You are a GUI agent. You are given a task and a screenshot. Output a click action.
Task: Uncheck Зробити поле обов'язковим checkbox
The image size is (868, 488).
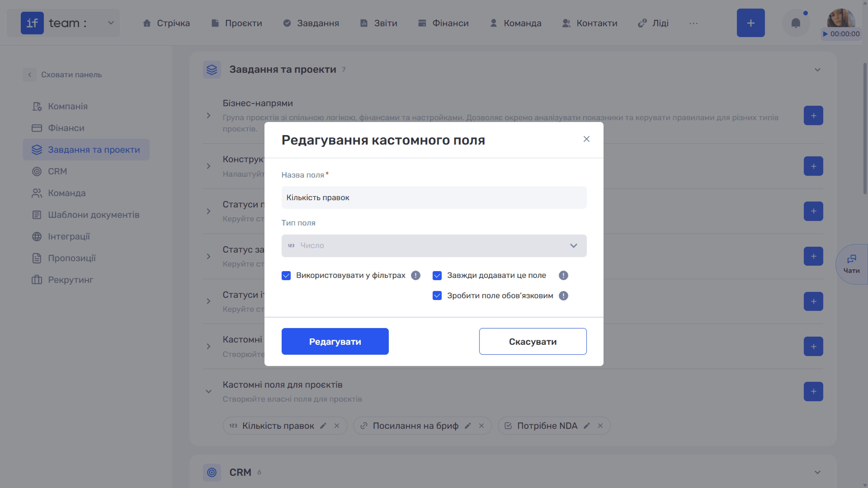(x=437, y=295)
